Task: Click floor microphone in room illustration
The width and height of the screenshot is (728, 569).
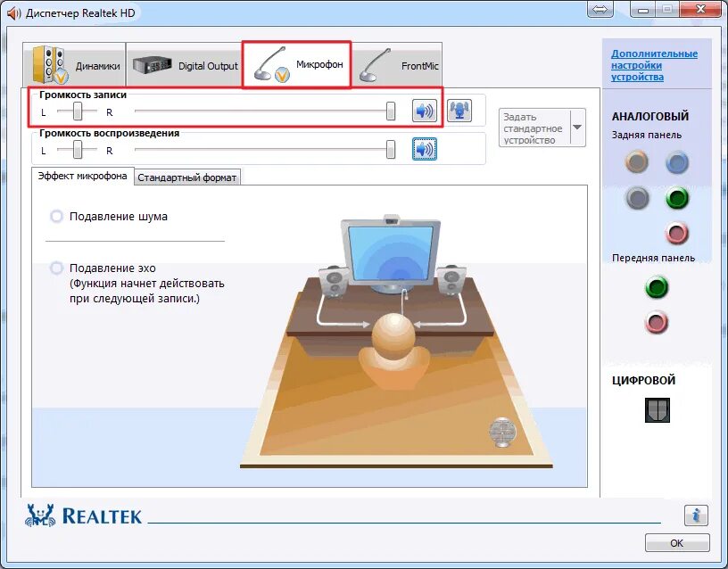Action: 502,432
